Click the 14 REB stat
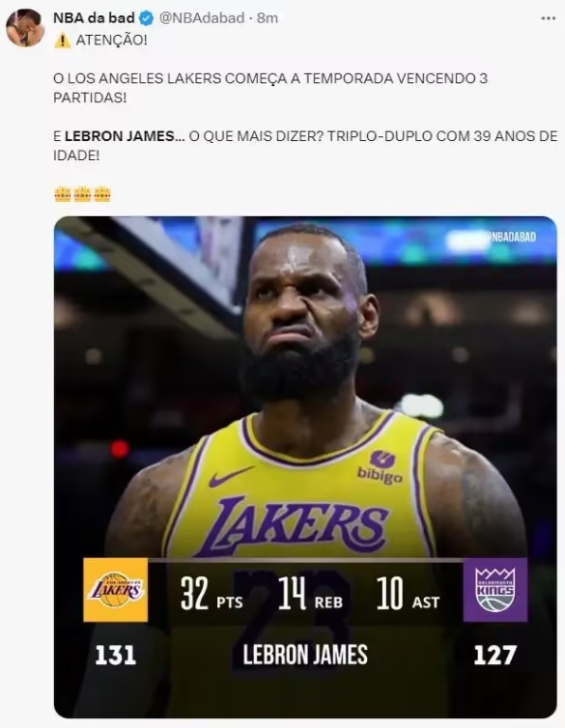565x728 pixels. (x=310, y=594)
